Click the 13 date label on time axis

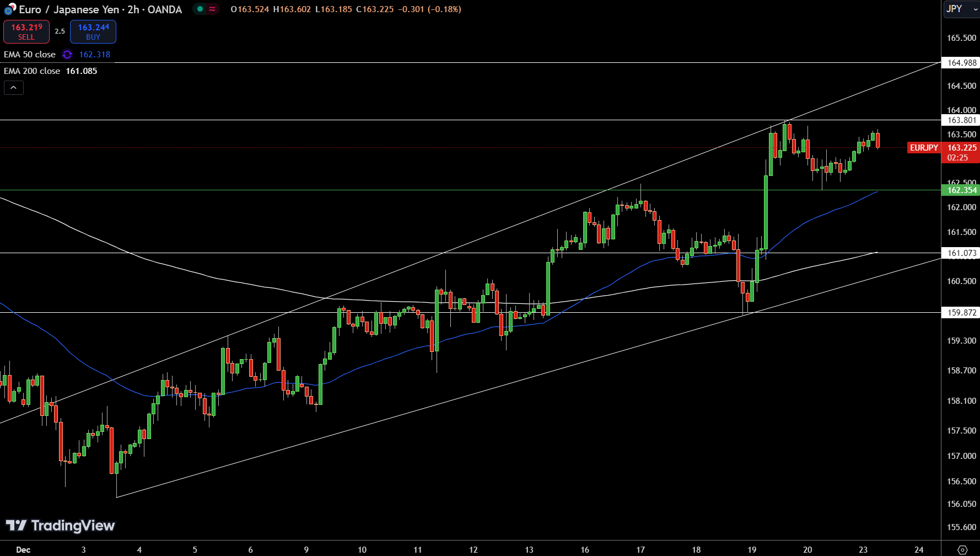[529, 550]
